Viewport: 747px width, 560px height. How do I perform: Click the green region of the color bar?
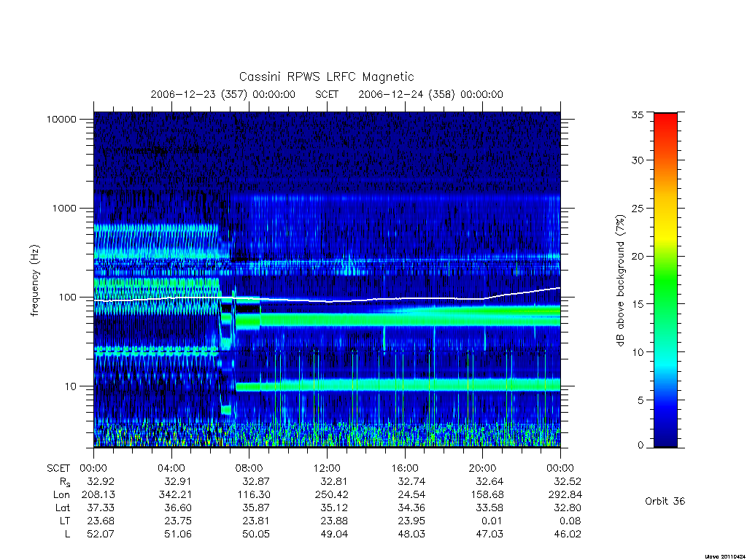pyautogui.click(x=665, y=281)
